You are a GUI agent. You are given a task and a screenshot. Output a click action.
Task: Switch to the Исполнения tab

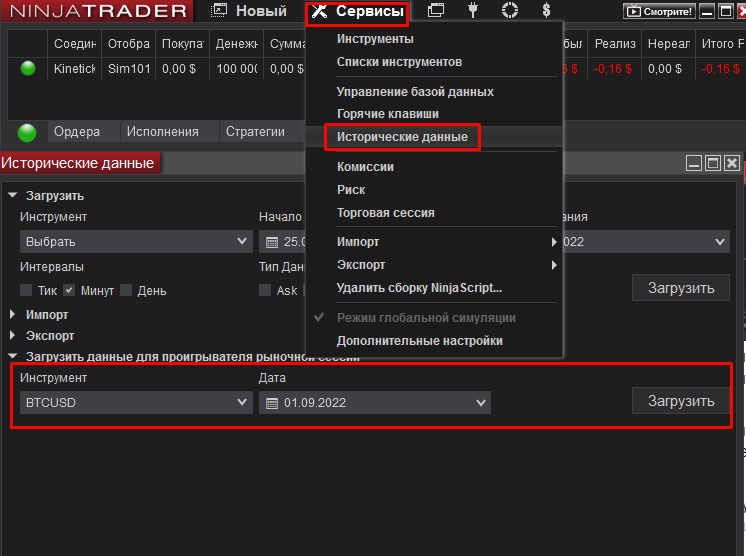point(170,132)
